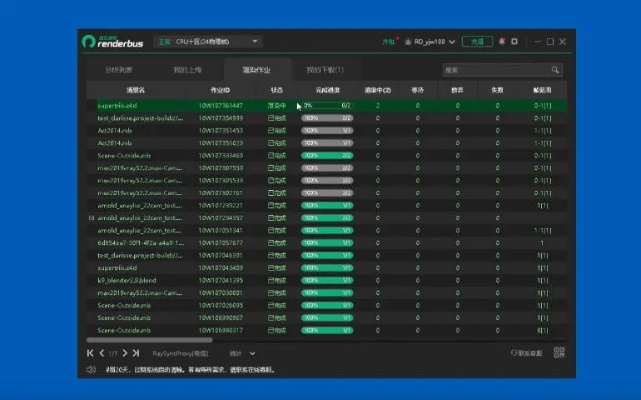Click the 充值 recharge button
Screen dimensions: 641x400
478,42
